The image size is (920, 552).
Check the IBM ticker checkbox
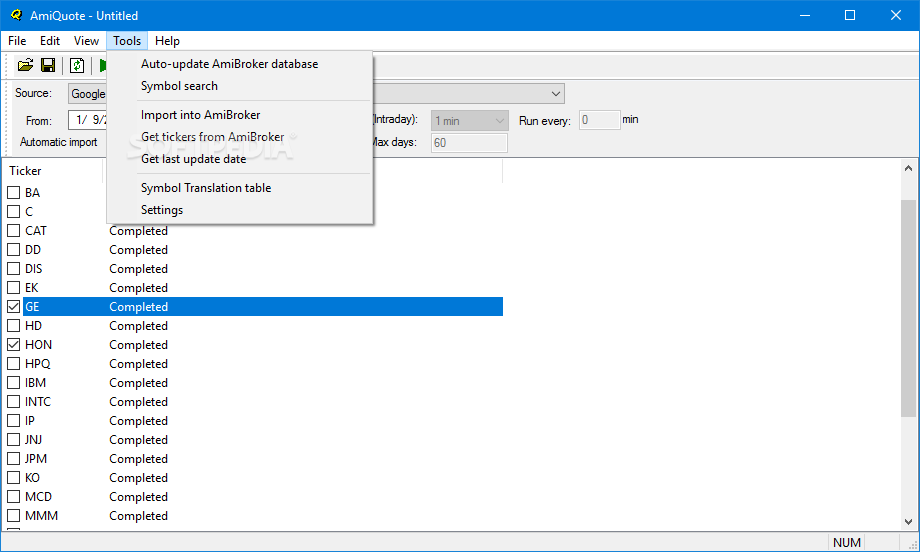tap(13, 382)
